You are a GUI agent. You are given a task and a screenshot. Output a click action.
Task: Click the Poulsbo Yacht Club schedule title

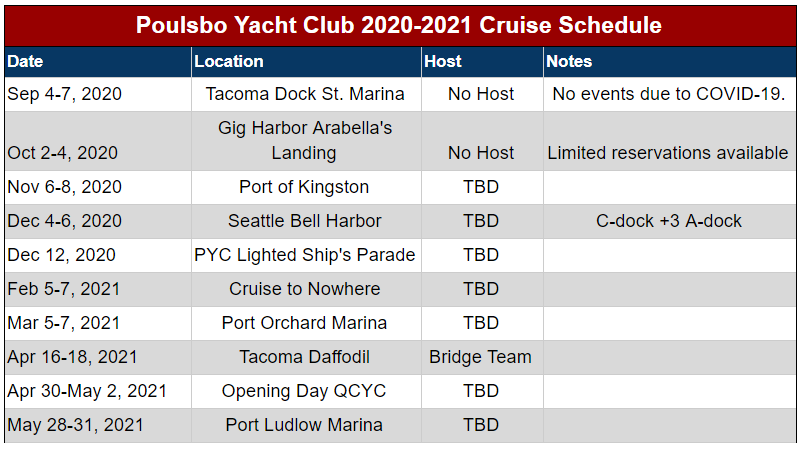click(x=399, y=25)
